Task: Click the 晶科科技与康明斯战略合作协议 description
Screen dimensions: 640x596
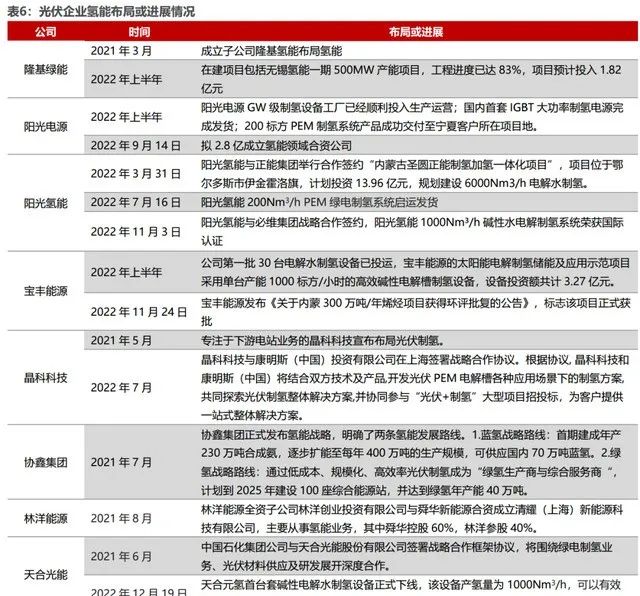Action: pyautogui.click(x=415, y=387)
